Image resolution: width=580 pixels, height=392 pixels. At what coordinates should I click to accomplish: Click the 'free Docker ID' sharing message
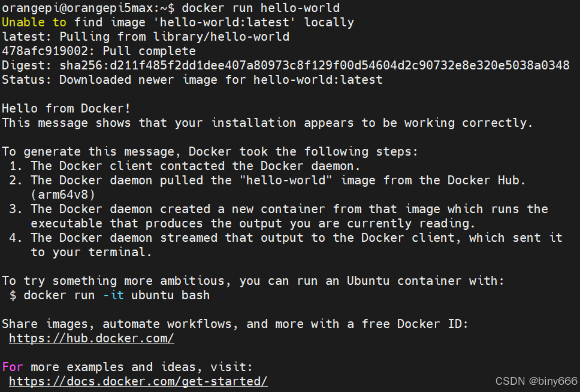point(234,324)
